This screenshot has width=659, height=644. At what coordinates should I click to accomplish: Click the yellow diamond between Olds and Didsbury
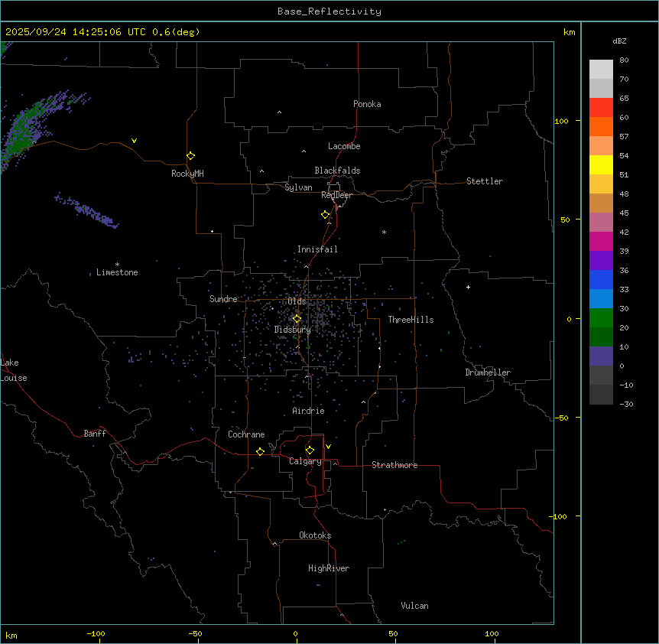297,319
